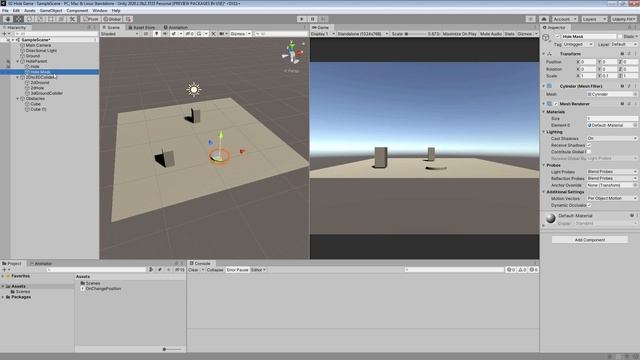This screenshot has width=640, height=360.
Task: Click Clear in the Console
Action: click(x=193, y=270)
